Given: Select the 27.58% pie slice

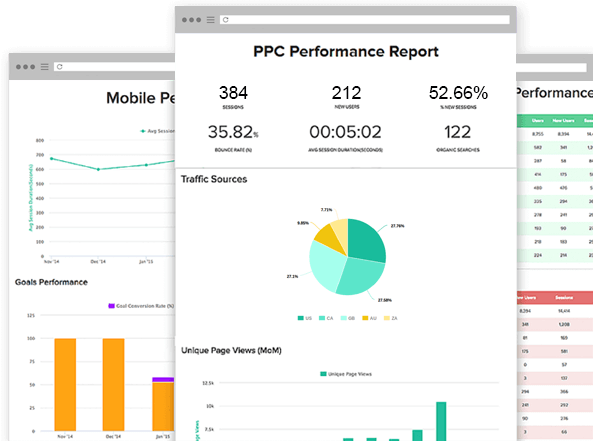Looking at the screenshot, I should tap(362, 276).
